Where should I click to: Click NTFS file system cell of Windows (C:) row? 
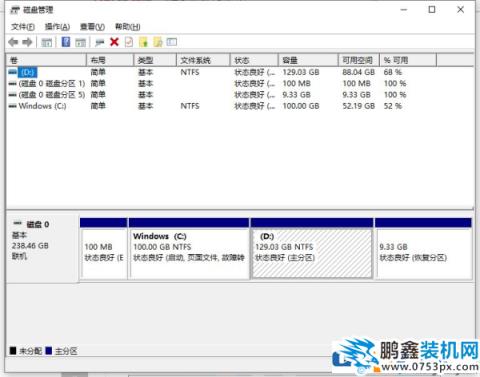coord(190,106)
